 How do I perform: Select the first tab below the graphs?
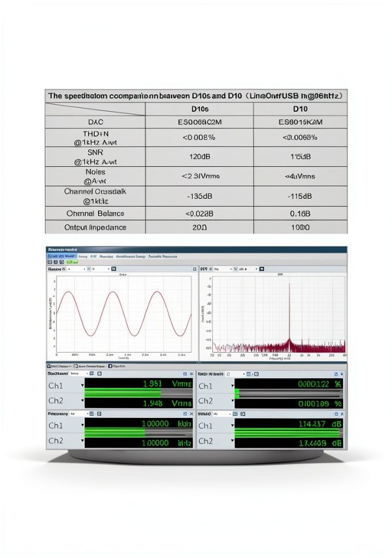coord(59,366)
